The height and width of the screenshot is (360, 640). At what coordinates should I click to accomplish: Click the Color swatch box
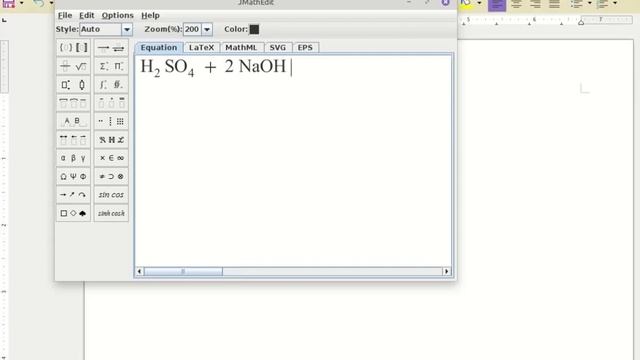(x=254, y=29)
